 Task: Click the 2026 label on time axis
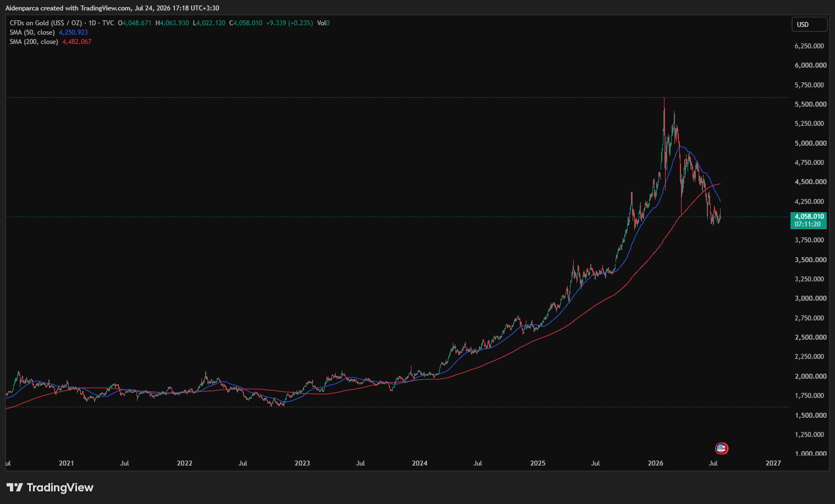tap(656, 463)
